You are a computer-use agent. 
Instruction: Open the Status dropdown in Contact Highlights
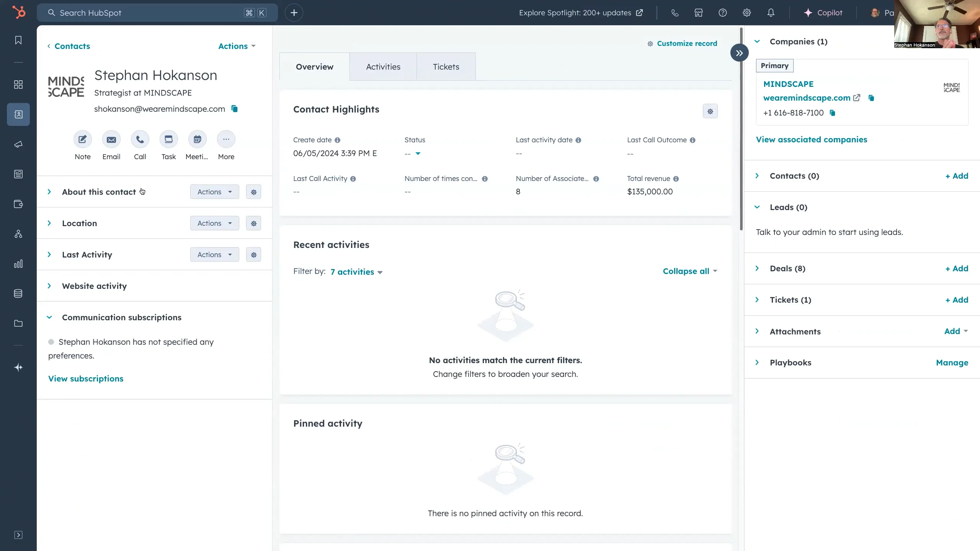[x=417, y=154]
